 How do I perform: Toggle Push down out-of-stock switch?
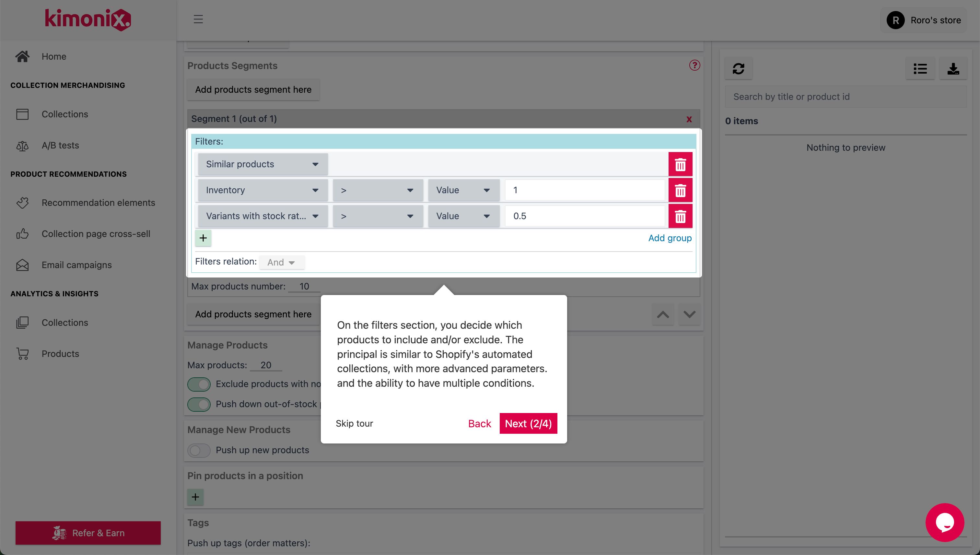click(x=199, y=404)
